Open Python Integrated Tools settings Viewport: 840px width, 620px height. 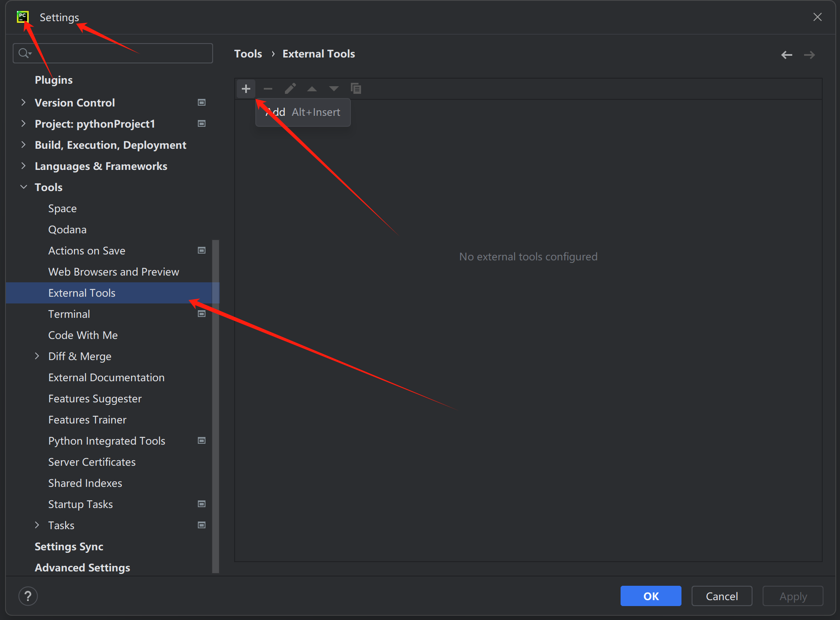click(107, 441)
